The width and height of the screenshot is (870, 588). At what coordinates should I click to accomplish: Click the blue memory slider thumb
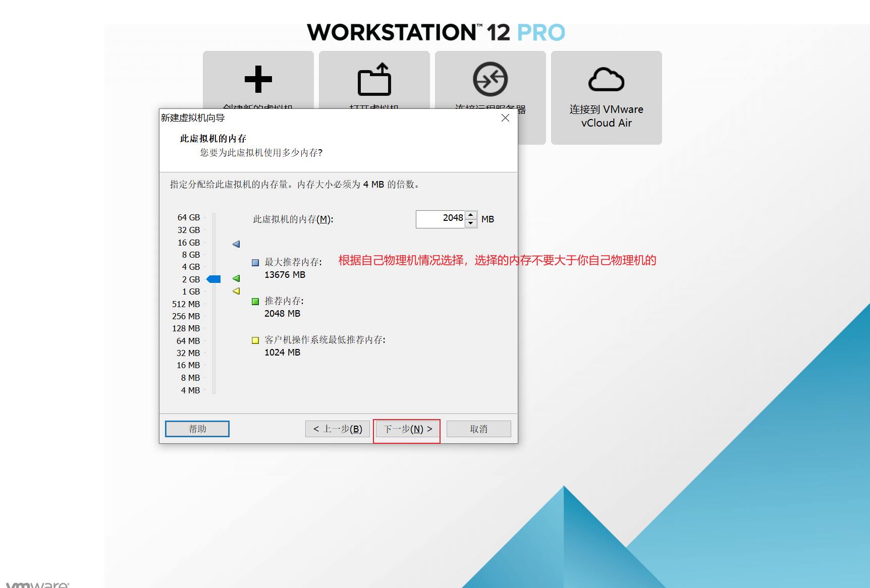click(x=213, y=279)
